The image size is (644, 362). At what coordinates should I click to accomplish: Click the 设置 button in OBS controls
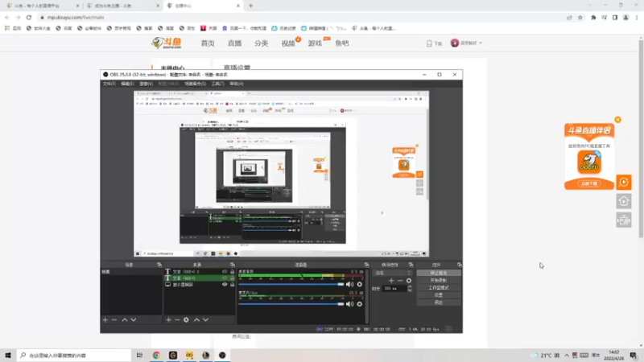tap(438, 295)
